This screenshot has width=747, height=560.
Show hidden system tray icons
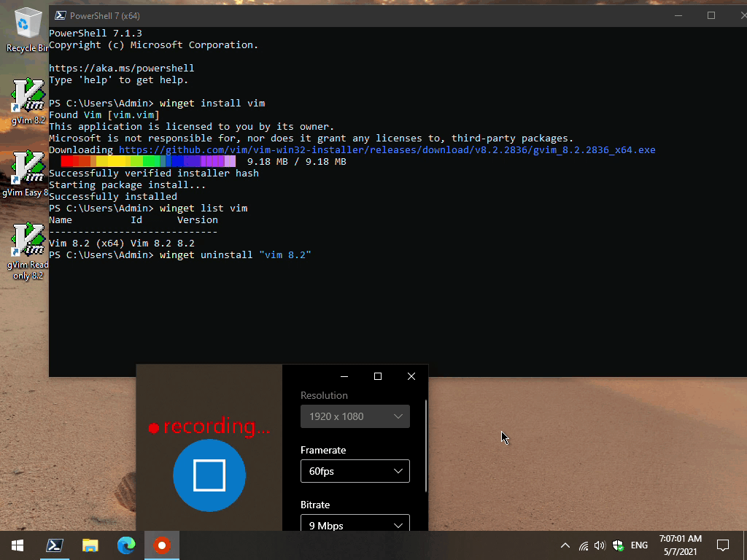[x=565, y=545]
